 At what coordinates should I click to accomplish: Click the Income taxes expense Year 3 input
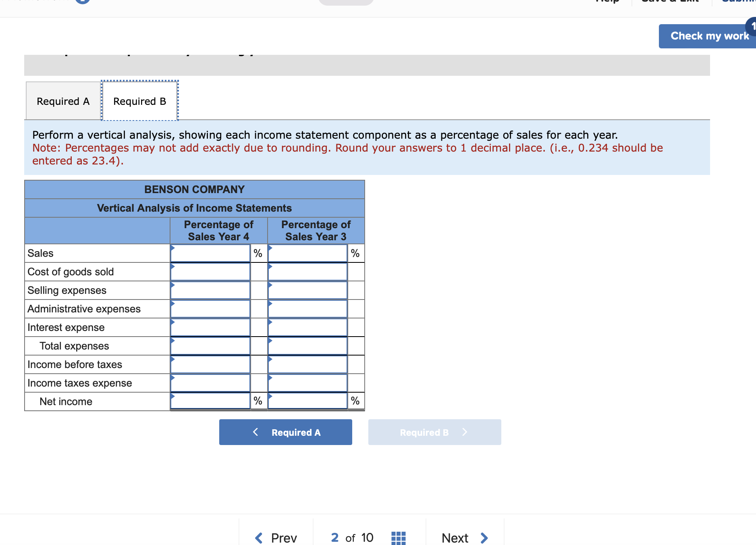pyautogui.click(x=307, y=383)
